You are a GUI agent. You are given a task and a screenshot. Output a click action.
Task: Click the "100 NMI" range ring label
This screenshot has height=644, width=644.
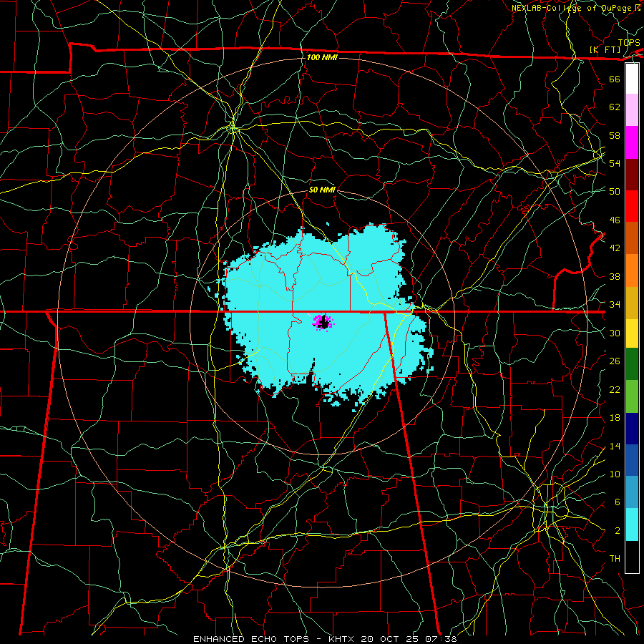(322, 57)
